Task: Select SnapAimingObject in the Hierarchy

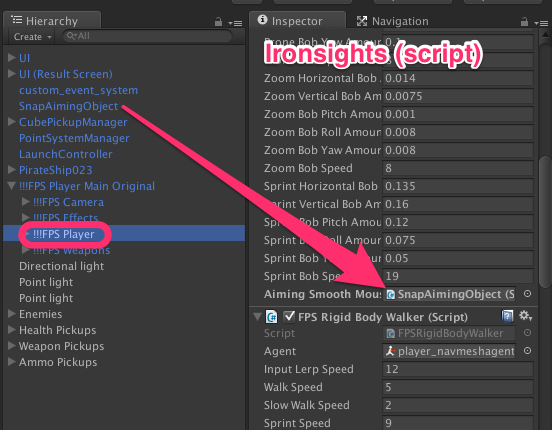Action: (x=68, y=106)
